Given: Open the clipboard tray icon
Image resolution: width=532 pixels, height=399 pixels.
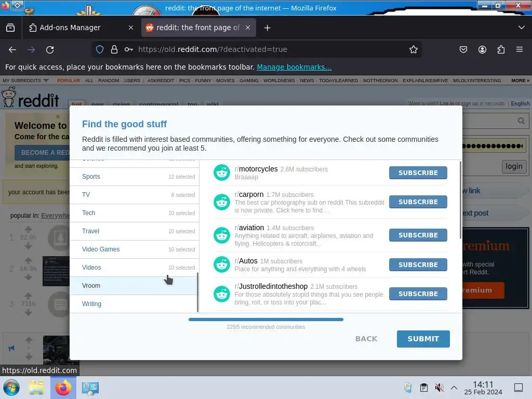Looking at the screenshot, I should click(x=424, y=388).
